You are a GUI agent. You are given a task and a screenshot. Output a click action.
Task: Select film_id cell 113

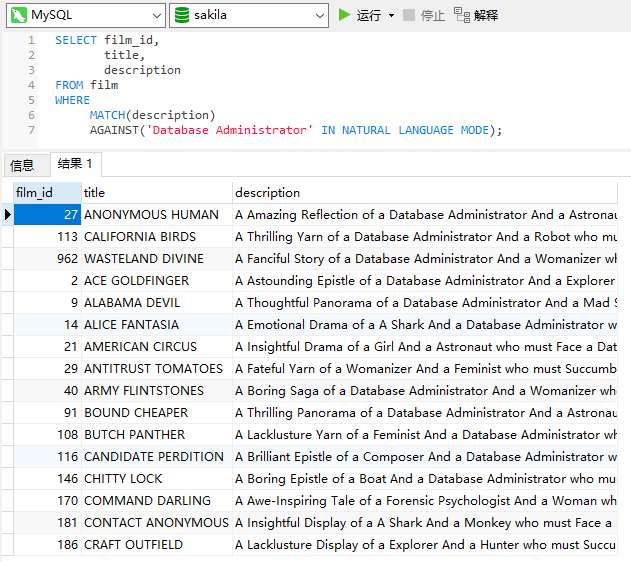tap(47, 237)
